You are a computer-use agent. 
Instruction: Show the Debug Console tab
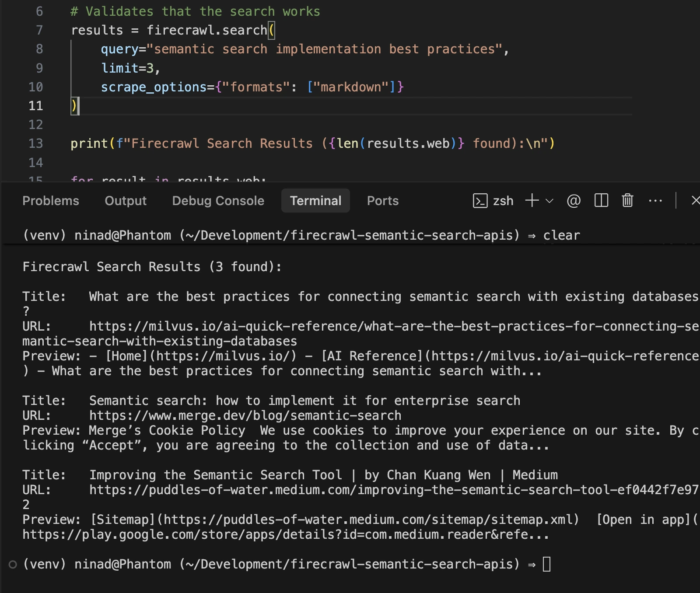coord(218,201)
